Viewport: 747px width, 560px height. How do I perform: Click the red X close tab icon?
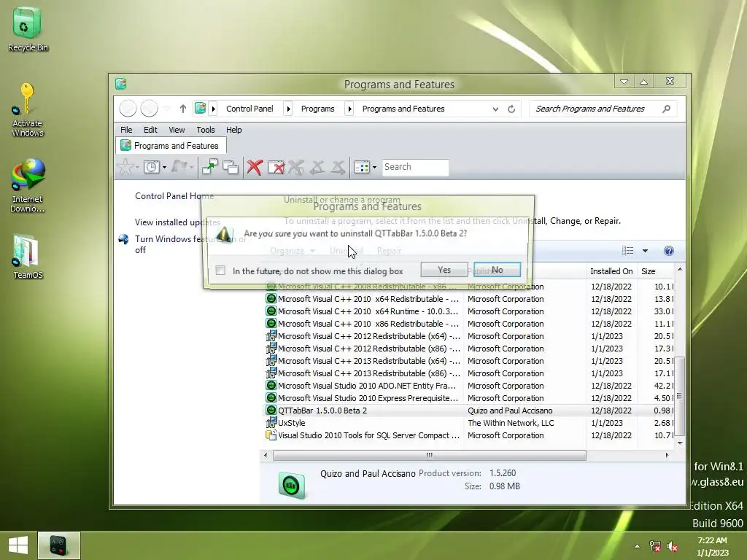coord(255,167)
